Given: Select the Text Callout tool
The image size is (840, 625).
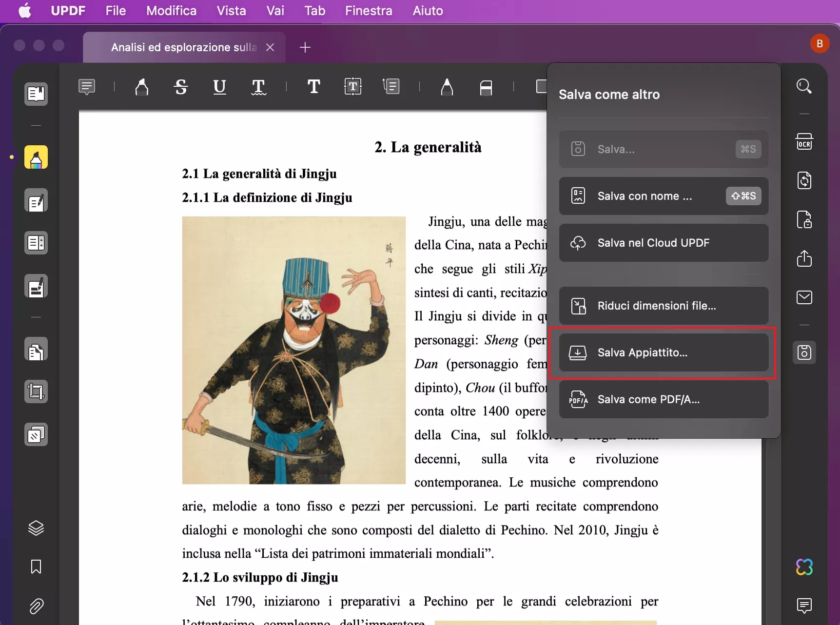Looking at the screenshot, I should tap(391, 87).
